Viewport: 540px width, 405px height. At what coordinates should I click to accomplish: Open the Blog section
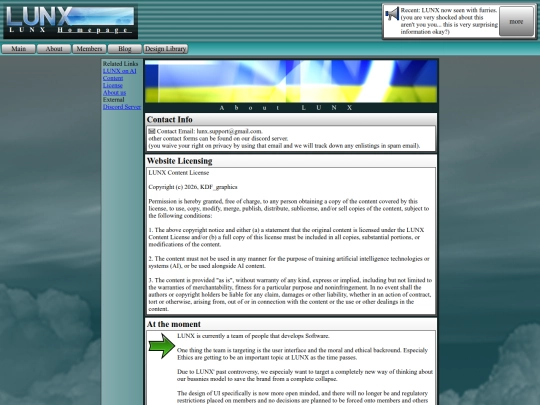(x=125, y=49)
